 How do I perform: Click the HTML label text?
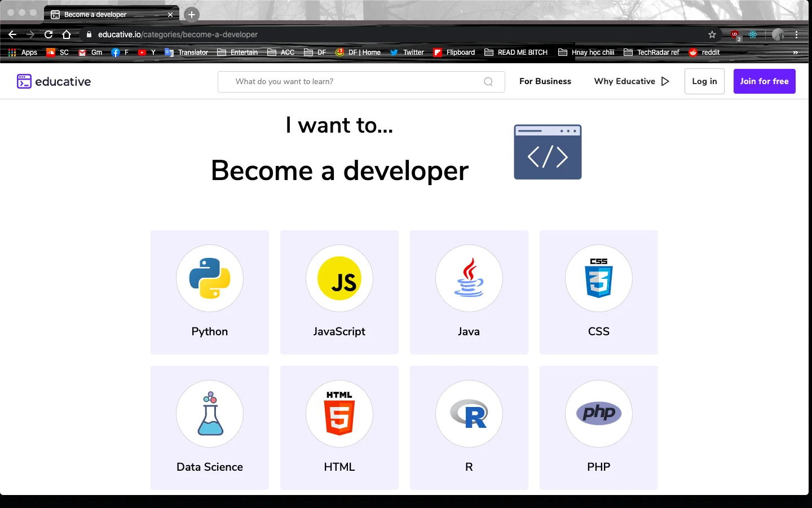pos(339,467)
